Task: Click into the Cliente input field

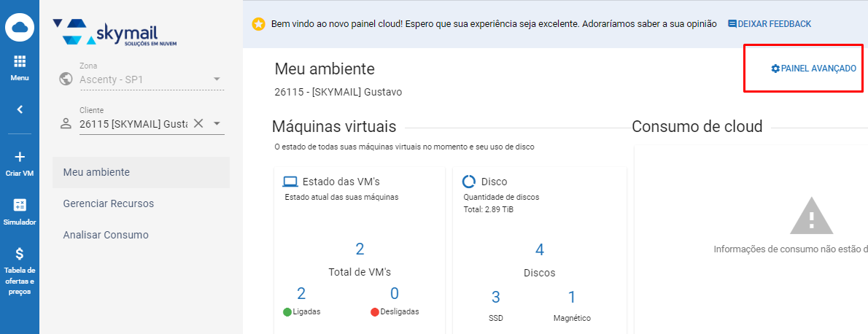Action: (x=133, y=123)
